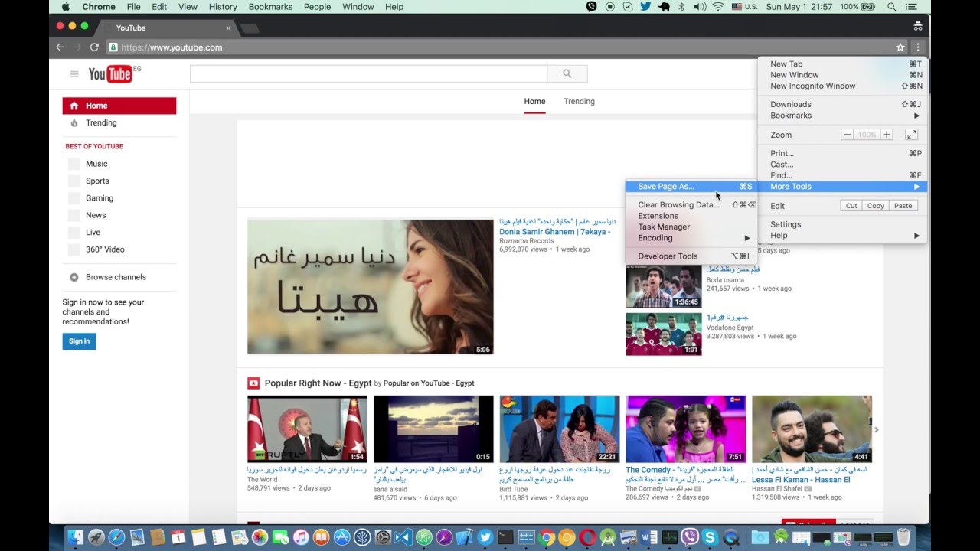Show next videos with the carousel arrow
The image size is (980, 551).
[x=877, y=430]
